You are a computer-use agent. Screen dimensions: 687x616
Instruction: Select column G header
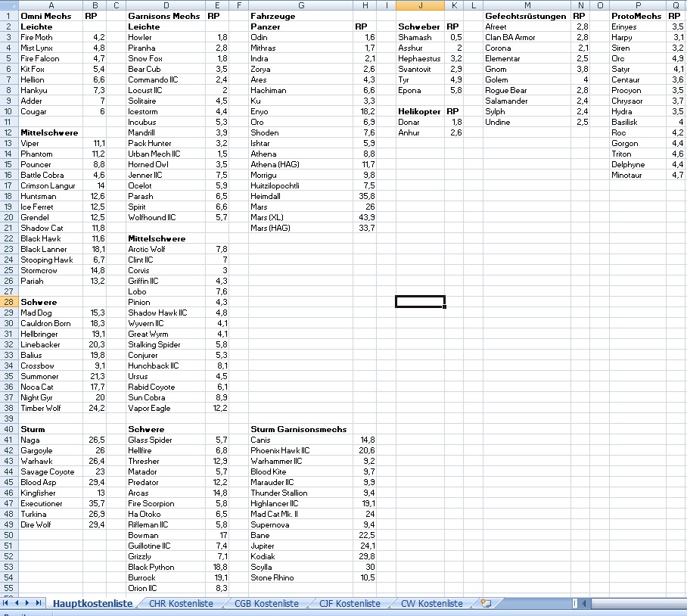pos(301,5)
